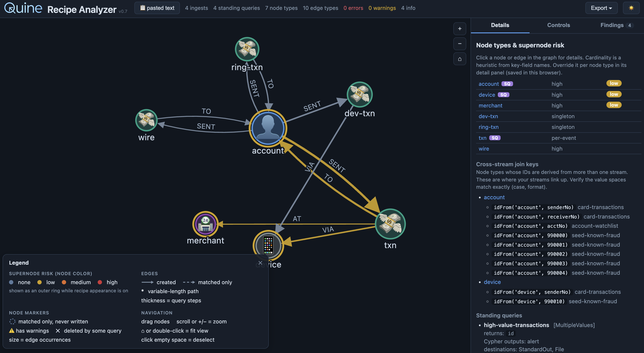Click idFrom('account', senderNo) entry
Viewport: 644px width, 353px height.
pos(533,207)
